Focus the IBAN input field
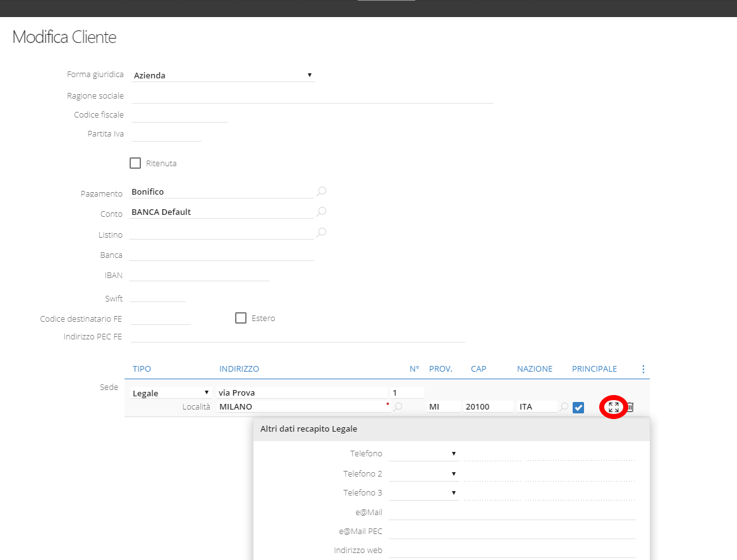Image resolution: width=737 pixels, height=560 pixels. (199, 275)
